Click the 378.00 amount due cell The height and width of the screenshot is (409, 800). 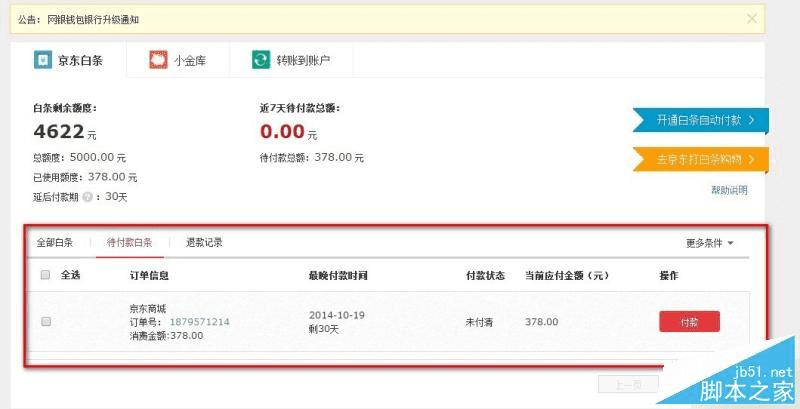coord(541,322)
